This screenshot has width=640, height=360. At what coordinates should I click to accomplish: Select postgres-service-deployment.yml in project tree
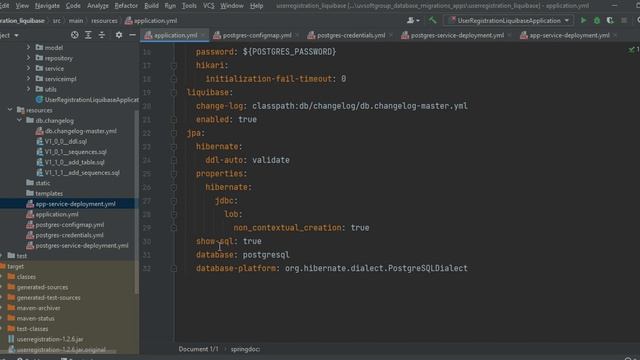click(x=77, y=246)
